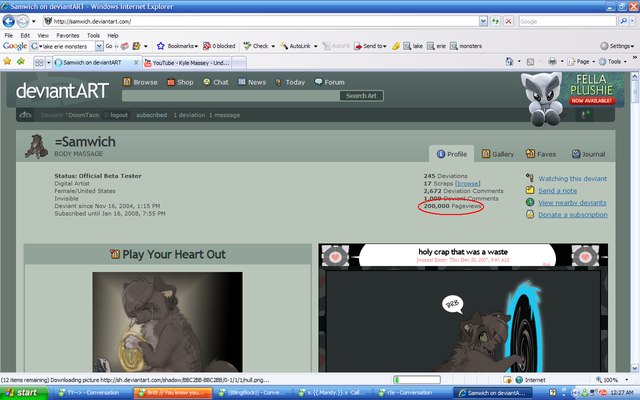Switch to the Faves tab

541,154
